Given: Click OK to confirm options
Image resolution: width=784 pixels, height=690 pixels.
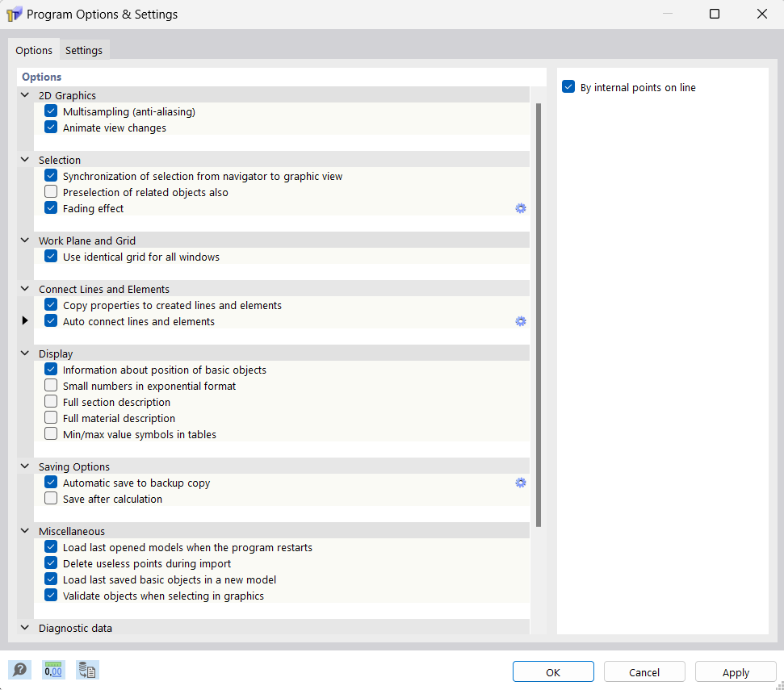Looking at the screenshot, I should (x=553, y=671).
